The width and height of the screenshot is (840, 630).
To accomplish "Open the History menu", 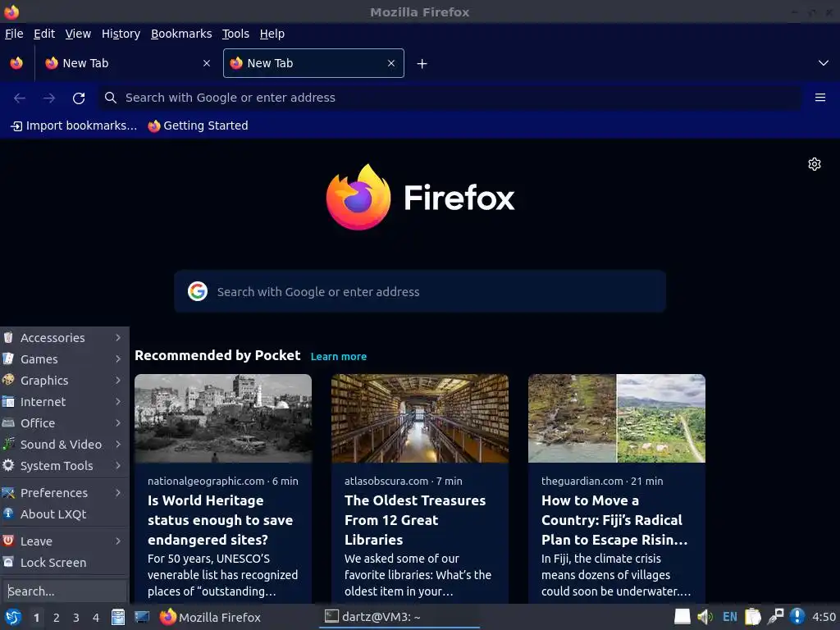I will (121, 34).
